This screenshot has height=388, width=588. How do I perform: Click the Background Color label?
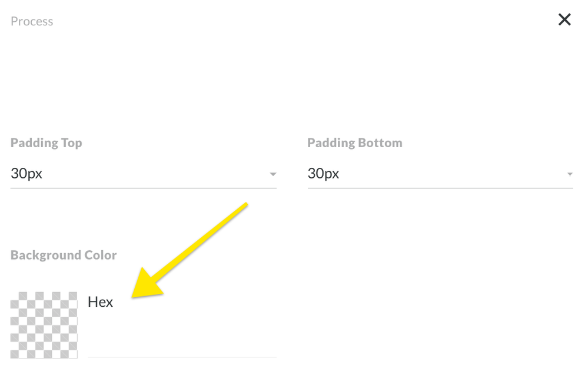[64, 255]
